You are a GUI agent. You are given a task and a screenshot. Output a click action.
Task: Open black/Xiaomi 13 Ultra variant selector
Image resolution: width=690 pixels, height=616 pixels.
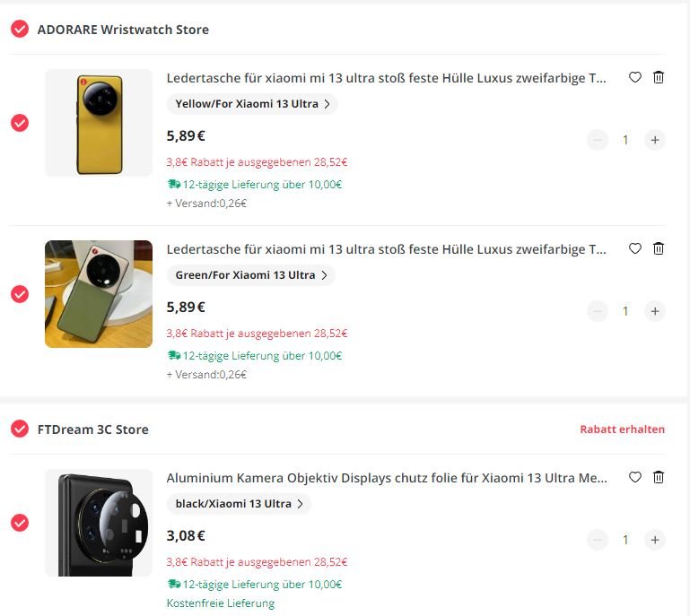coord(239,504)
